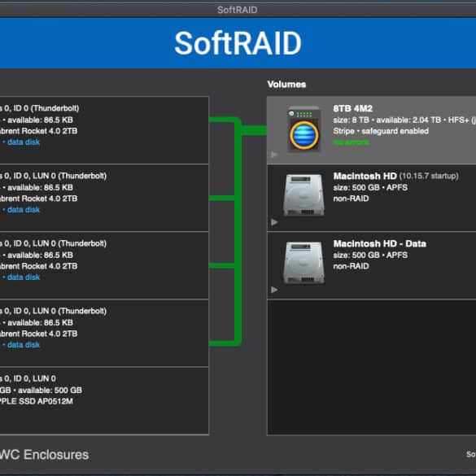The height and width of the screenshot is (476, 476).
Task: Click the SoftRAID window title
Action: point(238,10)
